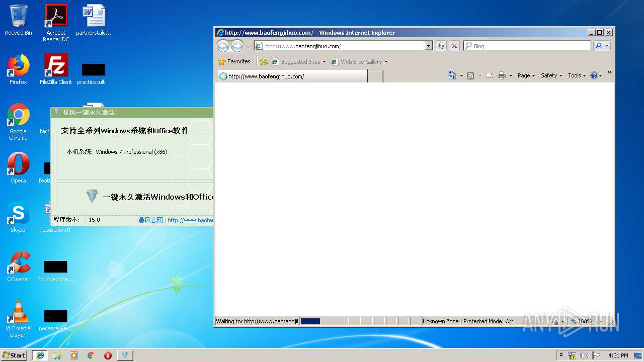Open the Skype desktop icon

click(x=18, y=217)
